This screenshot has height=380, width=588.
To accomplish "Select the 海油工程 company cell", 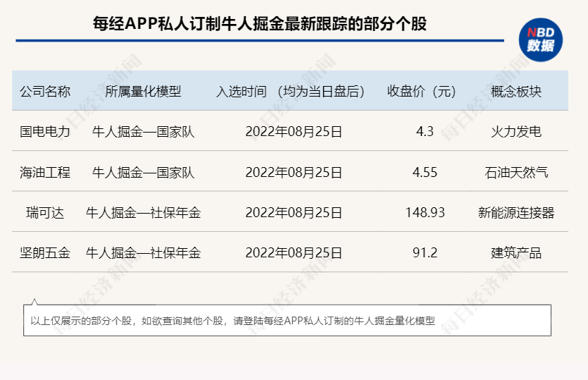I will click(x=45, y=172).
